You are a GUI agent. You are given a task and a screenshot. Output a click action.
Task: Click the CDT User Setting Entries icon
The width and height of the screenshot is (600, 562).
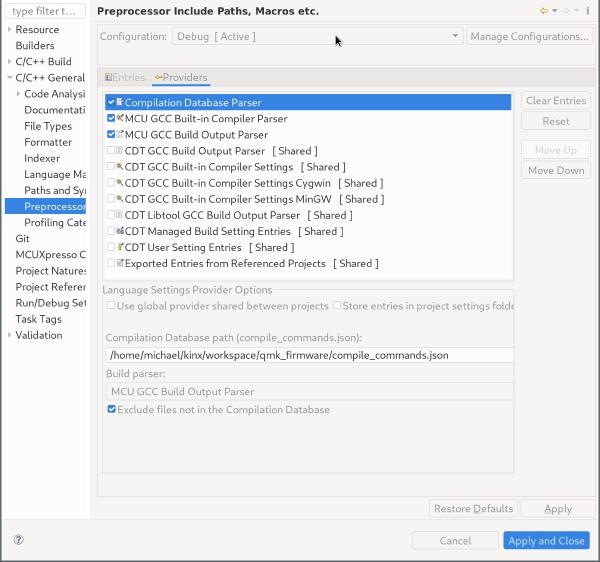point(120,247)
